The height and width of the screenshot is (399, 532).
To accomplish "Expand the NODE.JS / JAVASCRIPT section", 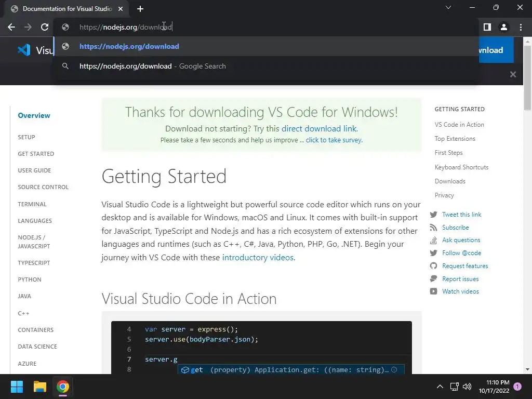I will [34, 242].
